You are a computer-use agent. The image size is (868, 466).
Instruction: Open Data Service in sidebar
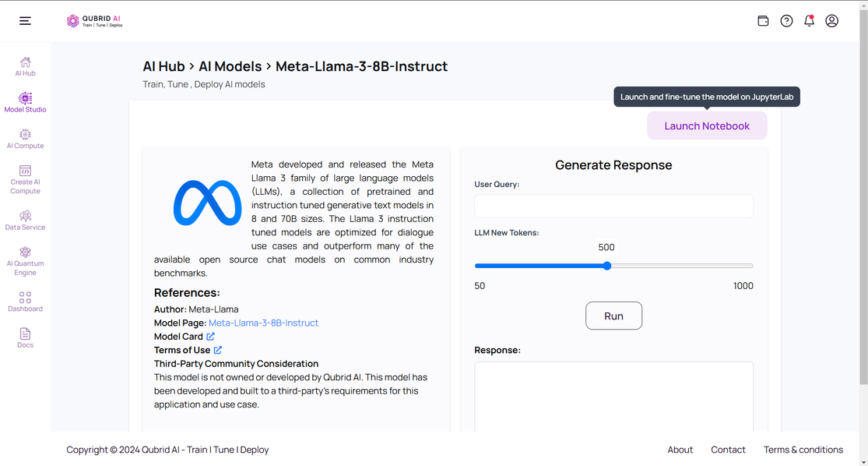25,221
